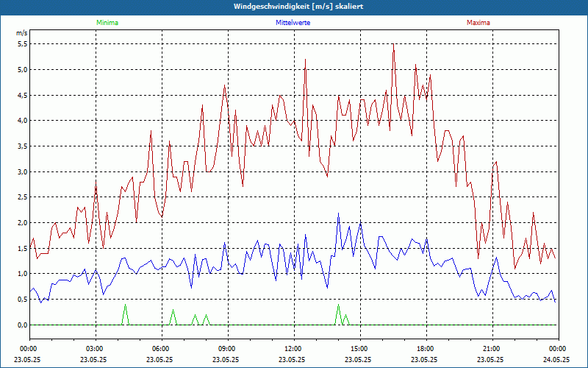Click the 12:00 time axis label
The height and width of the screenshot is (368, 588).
click(294, 348)
